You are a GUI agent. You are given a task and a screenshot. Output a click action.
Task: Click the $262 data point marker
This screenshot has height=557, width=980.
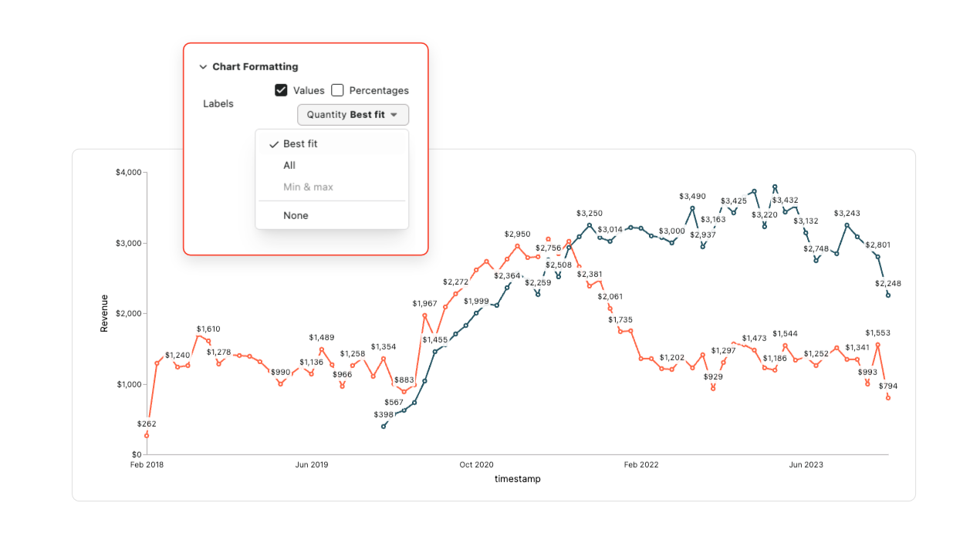[x=147, y=436]
